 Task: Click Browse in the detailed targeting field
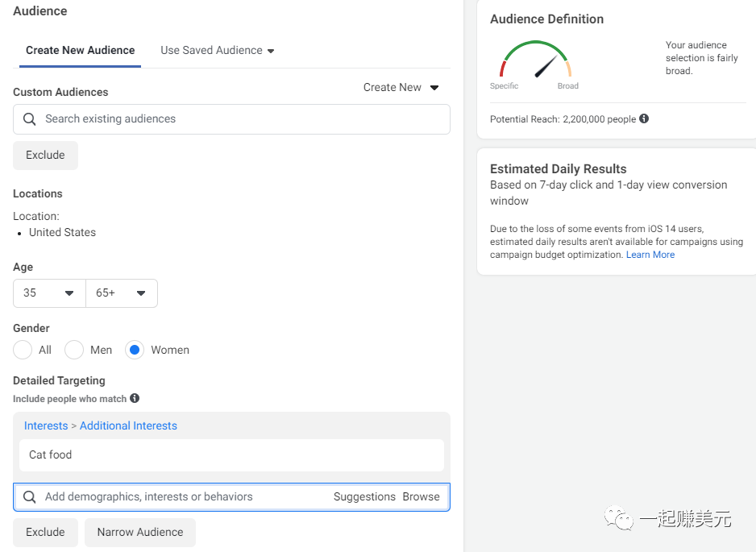422,496
